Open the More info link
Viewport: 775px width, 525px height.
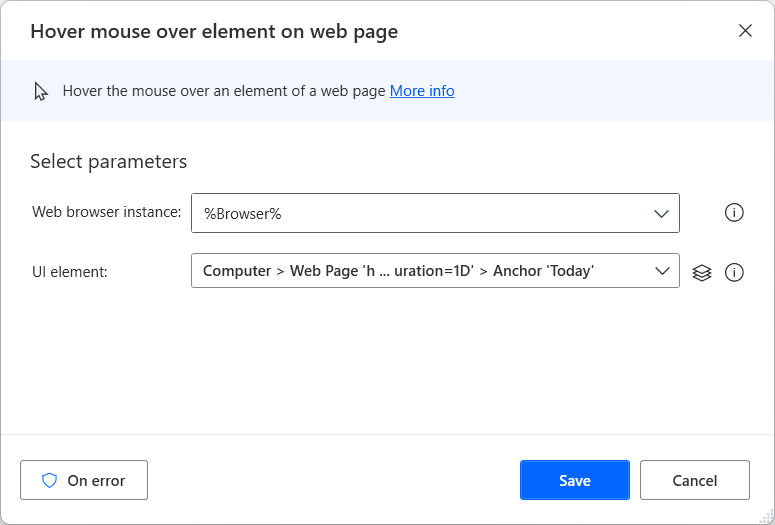click(x=422, y=91)
